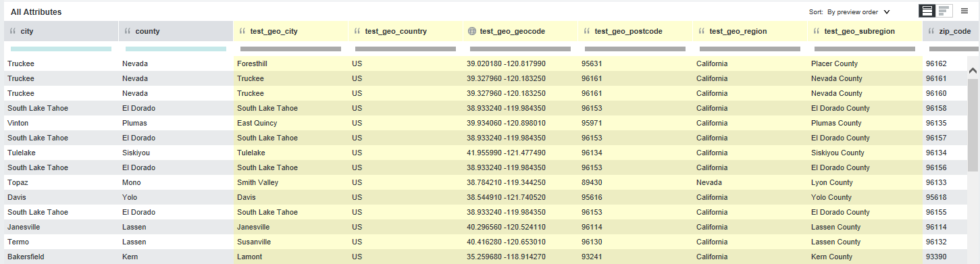Click the scrollbar up arrow
The width and height of the screenshot is (980, 264).
coord(973,70)
